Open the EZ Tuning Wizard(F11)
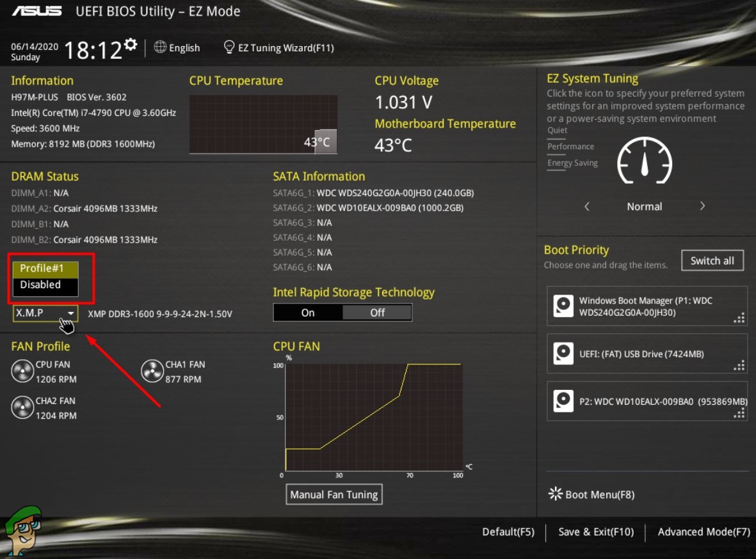756x559 pixels. point(279,47)
